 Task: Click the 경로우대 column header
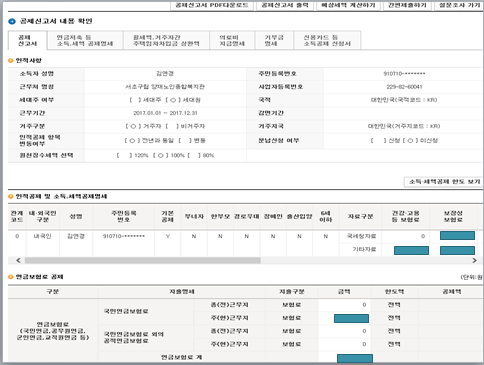(246, 217)
